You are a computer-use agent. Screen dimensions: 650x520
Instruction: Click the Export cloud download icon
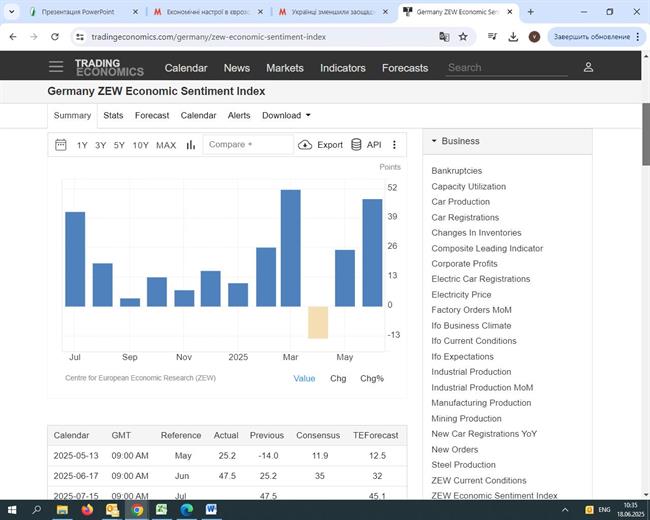pyautogui.click(x=305, y=145)
